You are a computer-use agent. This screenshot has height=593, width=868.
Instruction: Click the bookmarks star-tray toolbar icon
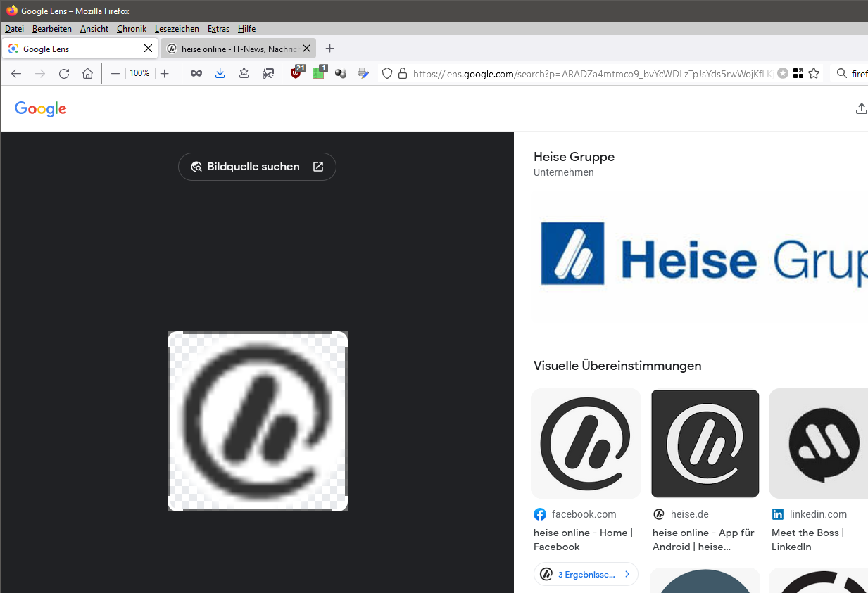click(x=244, y=73)
